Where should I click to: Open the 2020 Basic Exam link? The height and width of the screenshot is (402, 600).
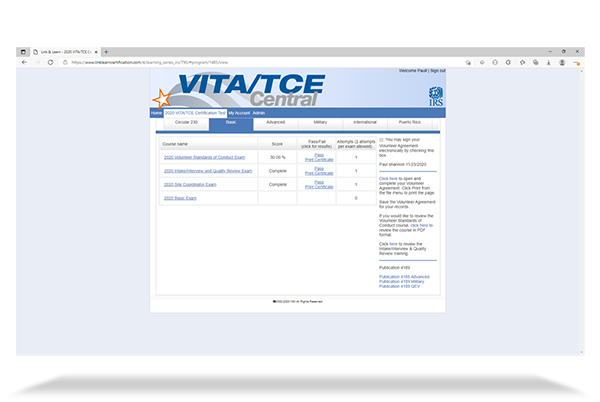tap(180, 198)
